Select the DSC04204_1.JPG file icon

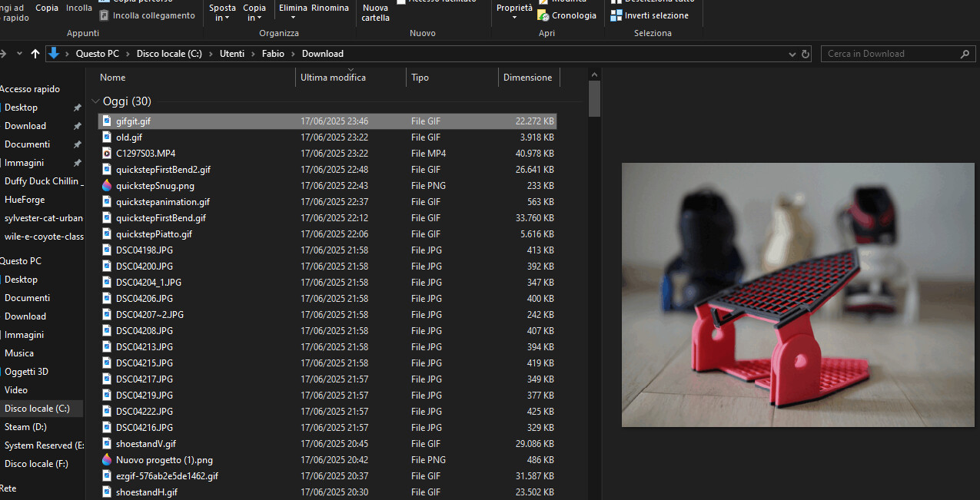tap(108, 283)
